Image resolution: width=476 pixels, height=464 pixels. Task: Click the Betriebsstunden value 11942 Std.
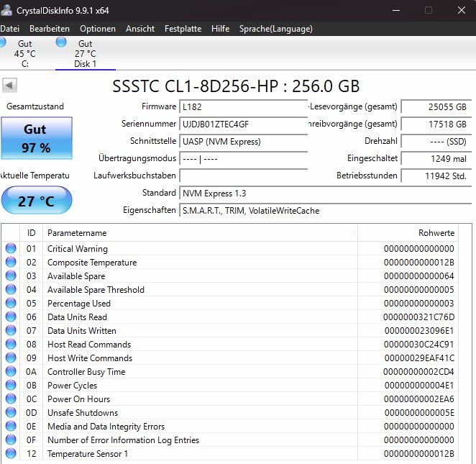[x=436, y=176]
